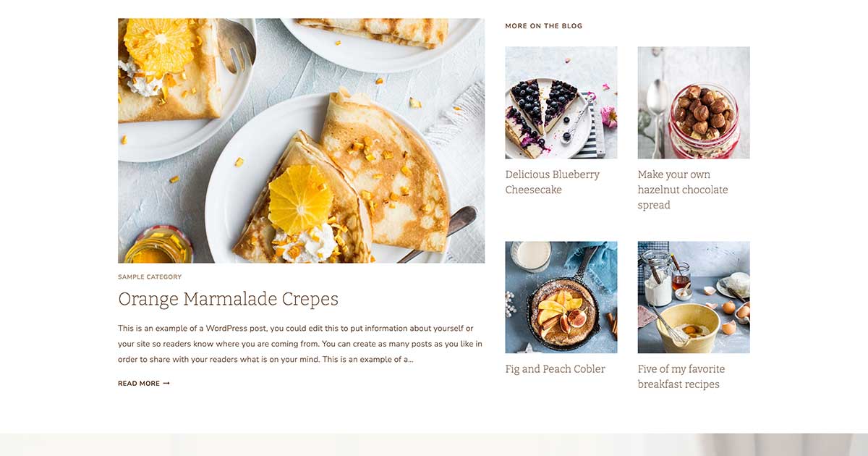Image resolution: width=868 pixels, height=456 pixels.
Task: Open the Sample Category link
Action: pyautogui.click(x=150, y=277)
